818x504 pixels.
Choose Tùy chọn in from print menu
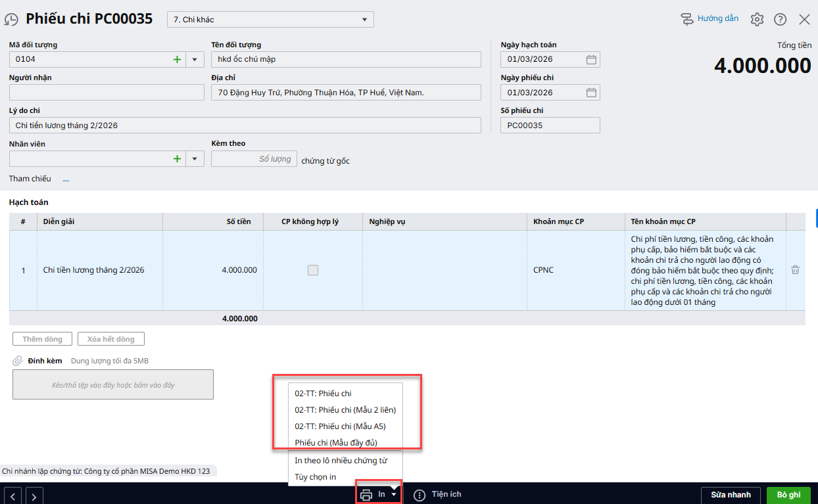(316, 477)
